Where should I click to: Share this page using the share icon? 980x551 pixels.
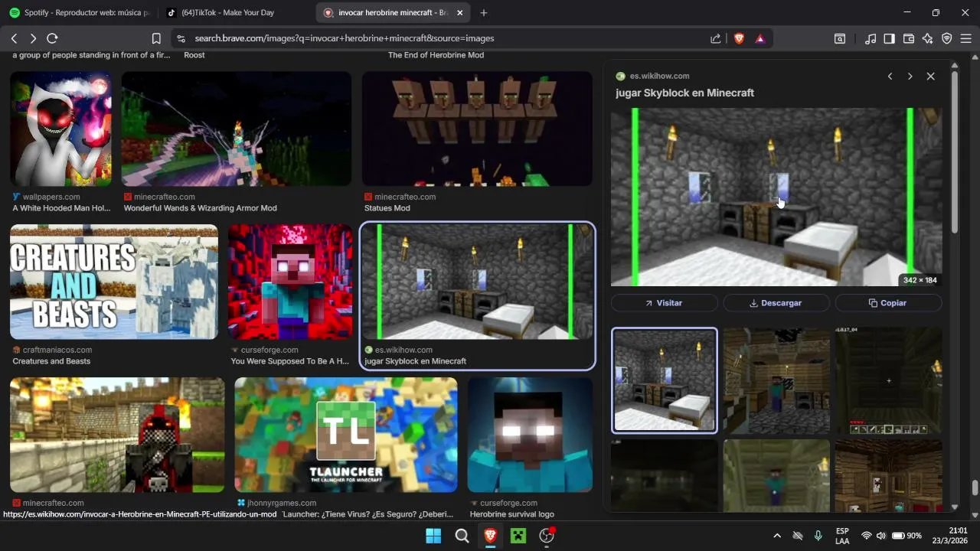[x=716, y=38]
